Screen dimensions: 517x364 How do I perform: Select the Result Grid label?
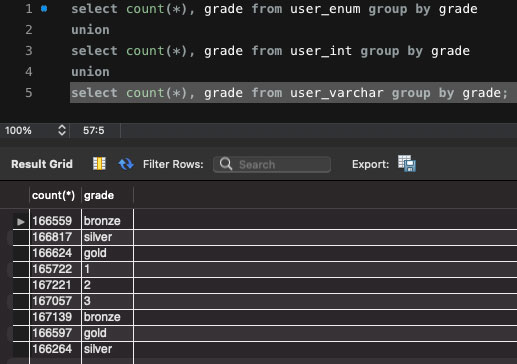click(42, 164)
